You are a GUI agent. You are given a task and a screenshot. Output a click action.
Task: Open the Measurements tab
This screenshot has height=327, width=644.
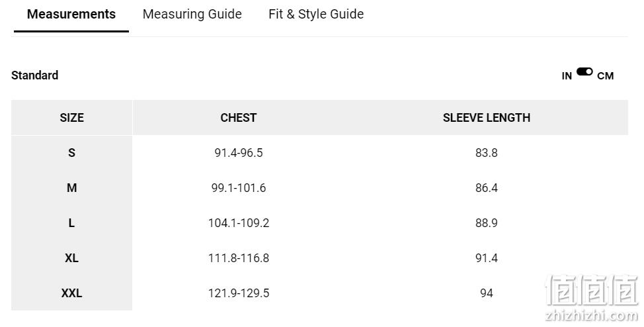71,14
